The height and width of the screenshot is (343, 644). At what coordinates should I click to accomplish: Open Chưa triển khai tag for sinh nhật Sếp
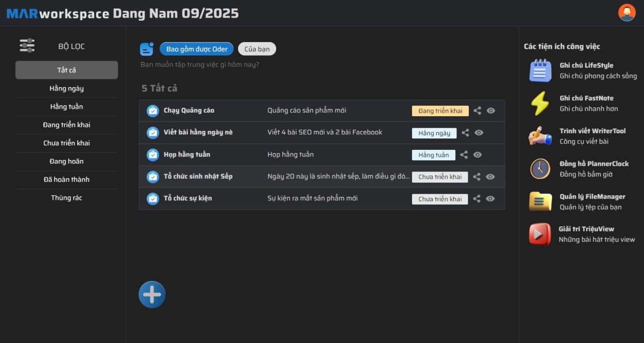tap(440, 177)
